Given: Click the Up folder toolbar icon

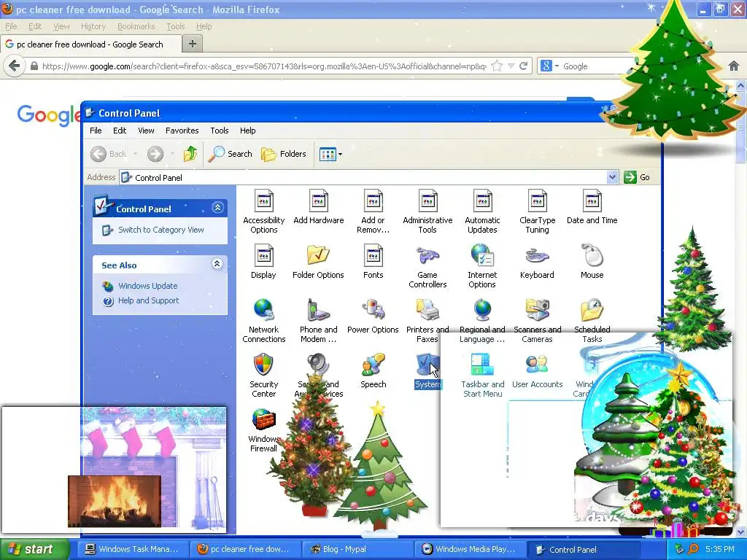Looking at the screenshot, I should [x=190, y=154].
